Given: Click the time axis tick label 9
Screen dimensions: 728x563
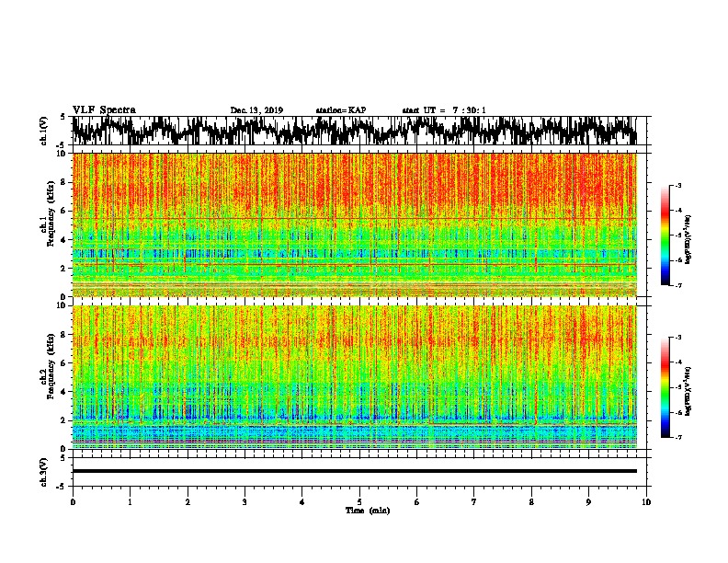Looking at the screenshot, I should click(x=588, y=502).
